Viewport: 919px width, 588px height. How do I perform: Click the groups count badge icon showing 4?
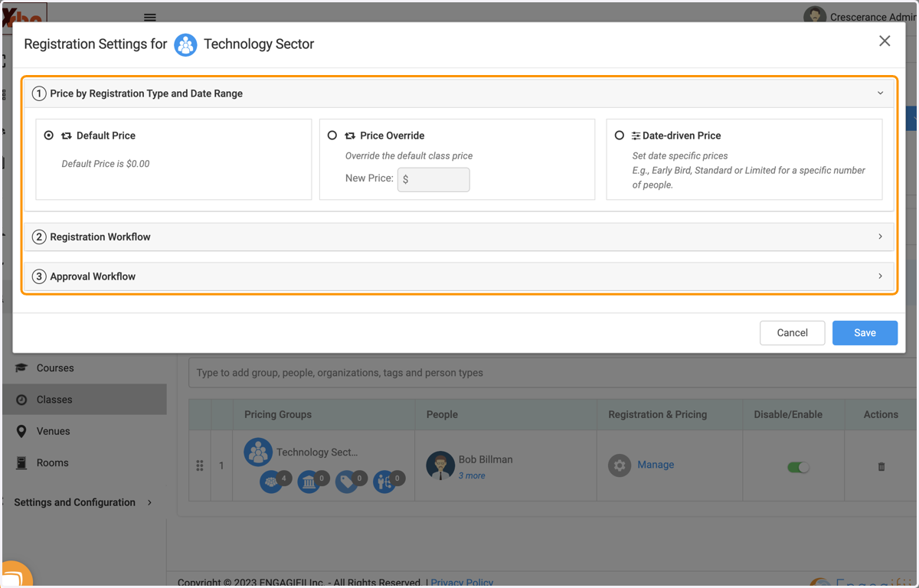pos(271,482)
